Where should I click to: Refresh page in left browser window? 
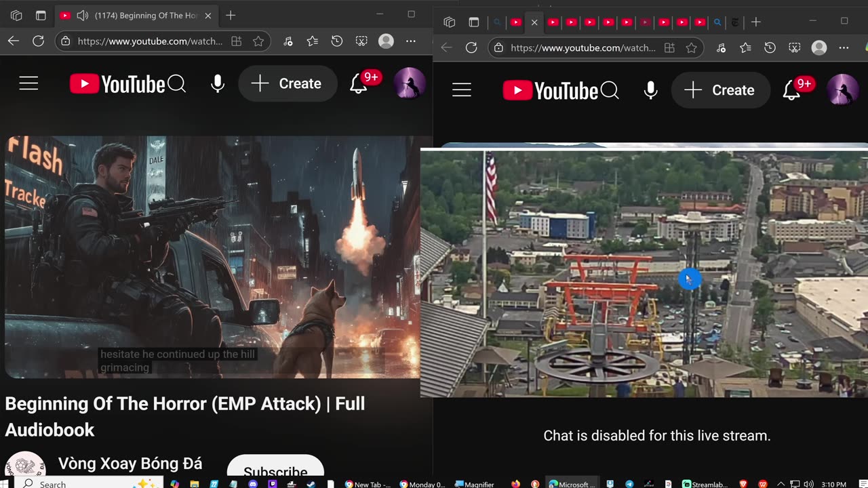pos(39,41)
